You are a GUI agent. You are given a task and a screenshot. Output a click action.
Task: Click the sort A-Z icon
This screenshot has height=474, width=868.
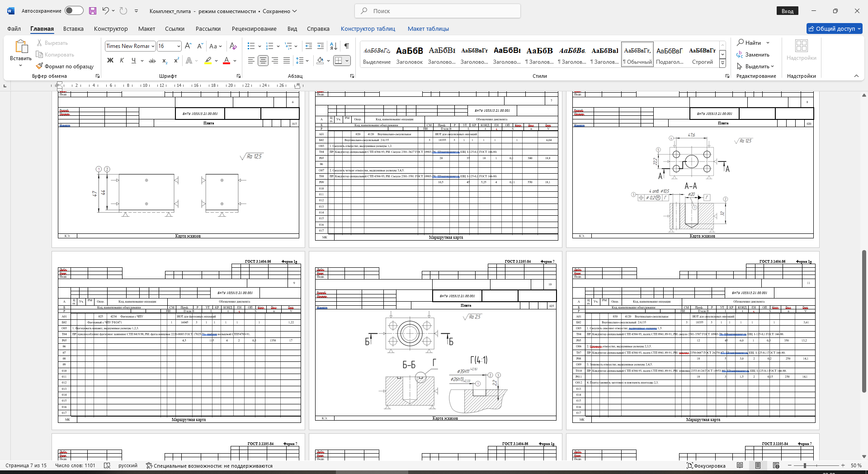334,46
